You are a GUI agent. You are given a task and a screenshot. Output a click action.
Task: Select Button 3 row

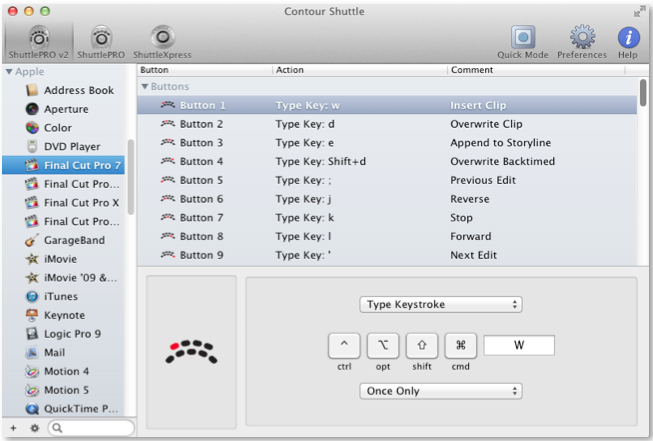[x=387, y=143]
